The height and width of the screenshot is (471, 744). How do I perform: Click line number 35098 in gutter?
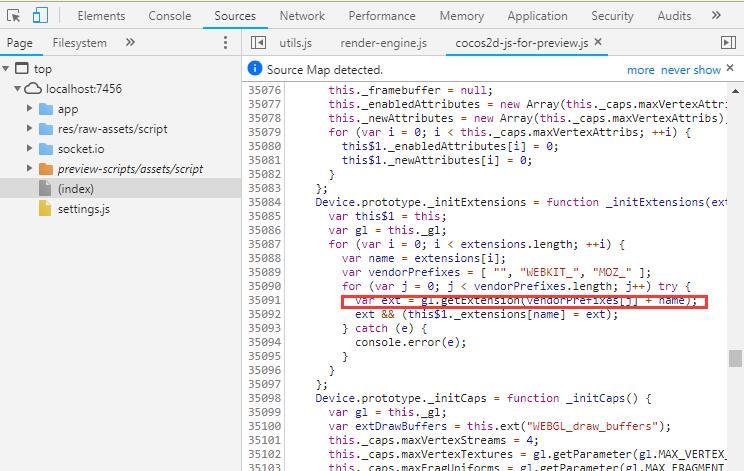(264, 398)
